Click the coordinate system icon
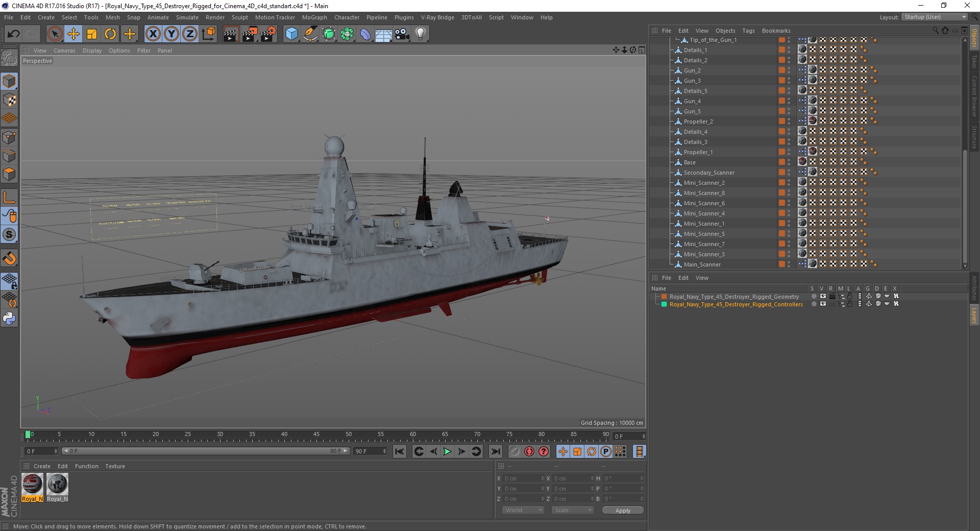The height and width of the screenshot is (531, 980). [x=208, y=34]
